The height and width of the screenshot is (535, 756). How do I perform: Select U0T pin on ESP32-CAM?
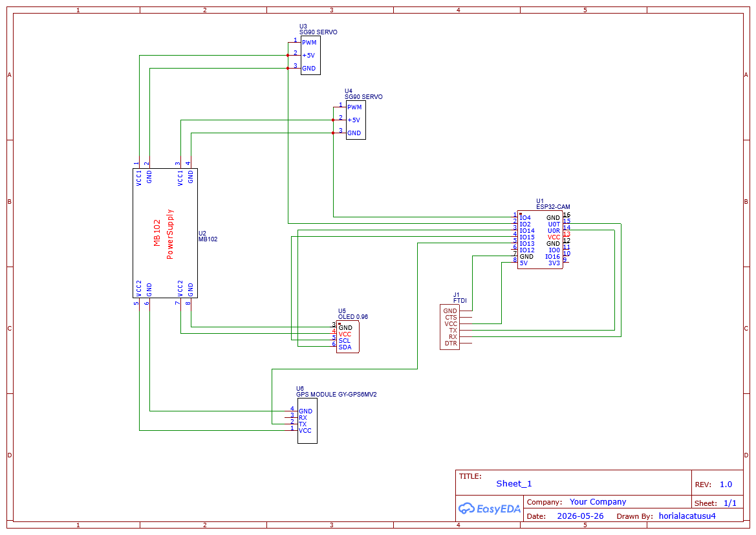click(x=554, y=224)
